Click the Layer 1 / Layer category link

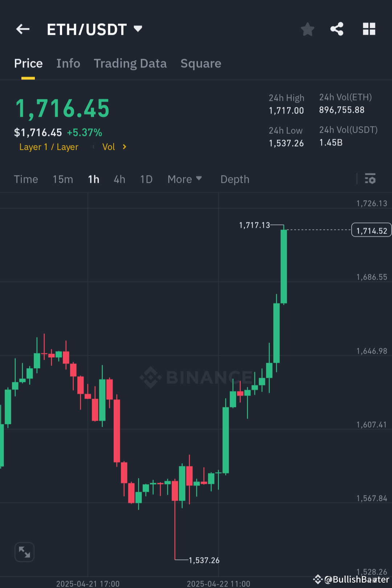49,147
